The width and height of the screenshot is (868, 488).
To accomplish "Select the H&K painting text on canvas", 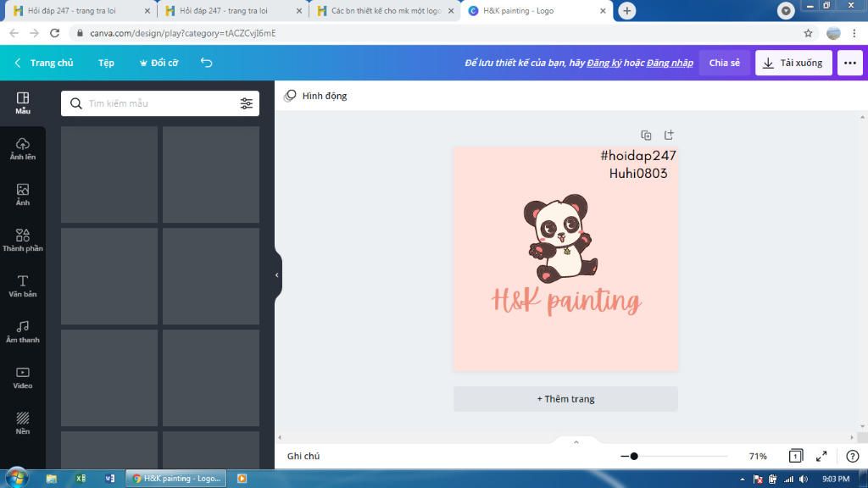I will 565,302.
